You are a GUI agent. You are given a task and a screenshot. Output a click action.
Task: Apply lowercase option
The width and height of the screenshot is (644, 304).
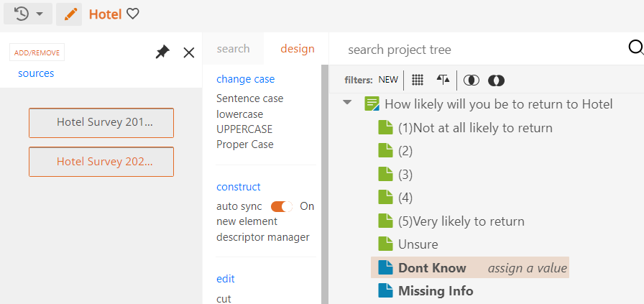pyautogui.click(x=240, y=114)
